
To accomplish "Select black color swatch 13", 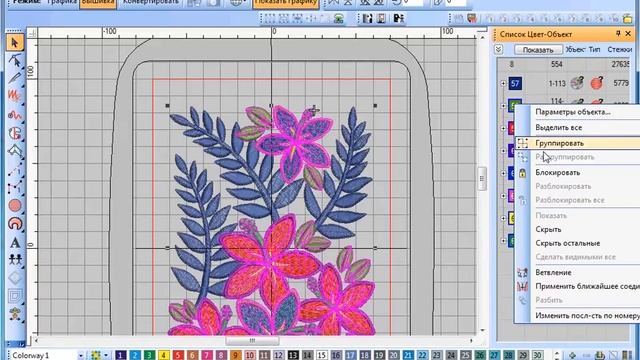I will (293, 355).
